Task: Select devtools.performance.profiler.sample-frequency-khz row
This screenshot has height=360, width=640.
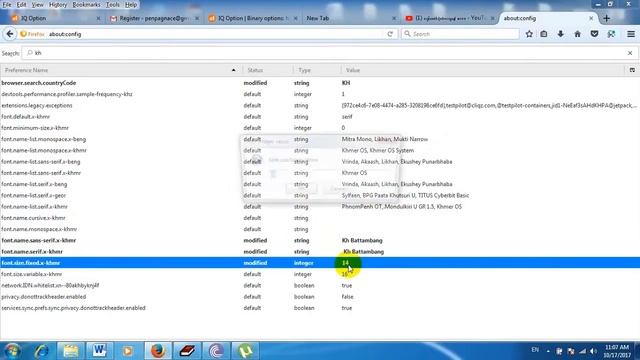Action: point(320,94)
